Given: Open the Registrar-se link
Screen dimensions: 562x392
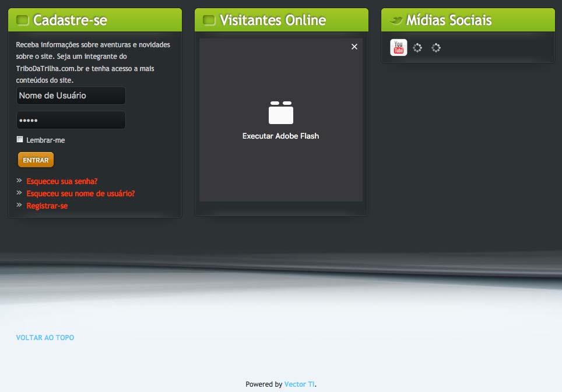Looking at the screenshot, I should pyautogui.click(x=47, y=206).
